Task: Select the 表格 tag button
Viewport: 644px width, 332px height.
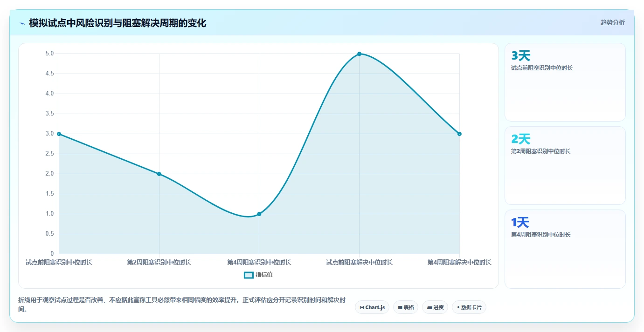Action: [x=406, y=307]
